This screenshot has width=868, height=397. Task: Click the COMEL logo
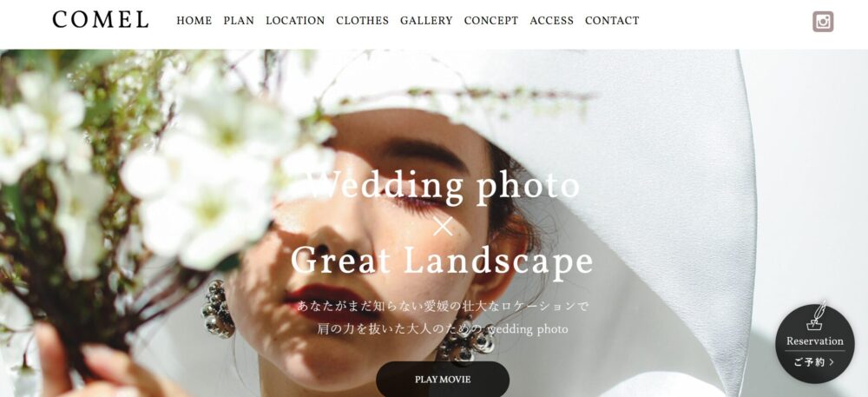coord(100,19)
